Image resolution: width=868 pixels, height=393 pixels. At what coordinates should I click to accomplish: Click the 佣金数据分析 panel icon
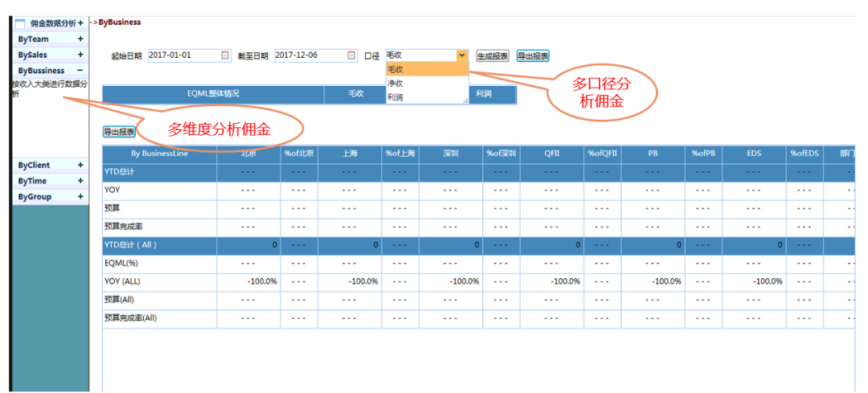(x=20, y=23)
